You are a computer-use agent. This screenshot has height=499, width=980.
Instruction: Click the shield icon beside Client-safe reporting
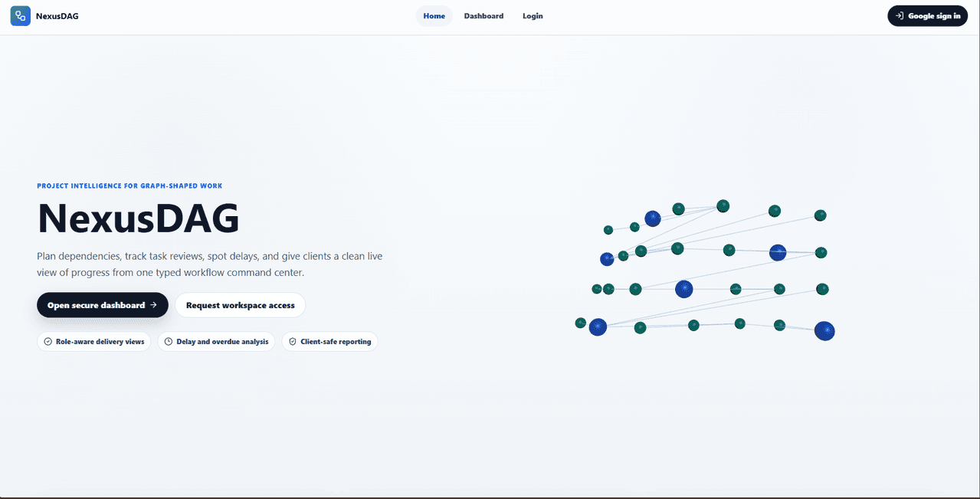pyautogui.click(x=293, y=342)
